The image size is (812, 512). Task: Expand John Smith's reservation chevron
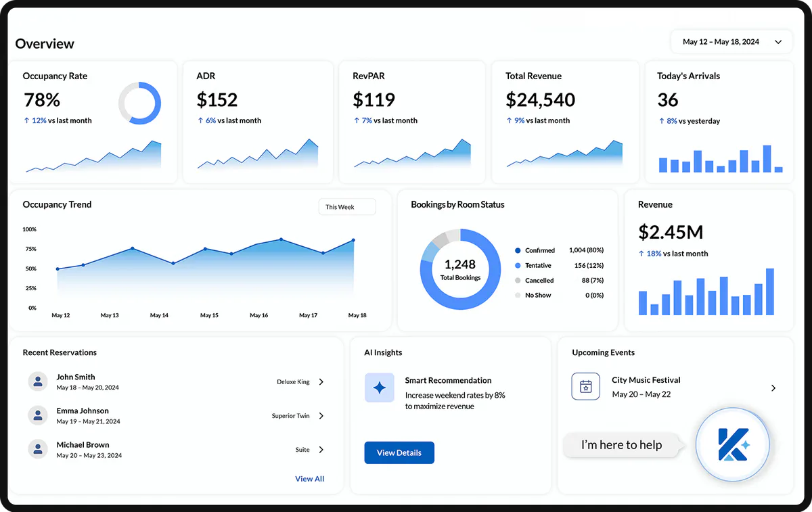(321, 382)
